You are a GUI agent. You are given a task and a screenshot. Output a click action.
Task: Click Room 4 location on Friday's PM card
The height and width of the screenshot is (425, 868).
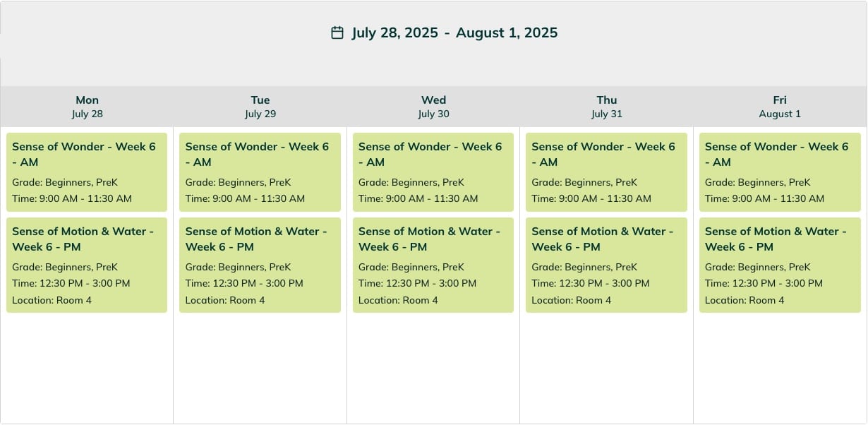point(766,300)
